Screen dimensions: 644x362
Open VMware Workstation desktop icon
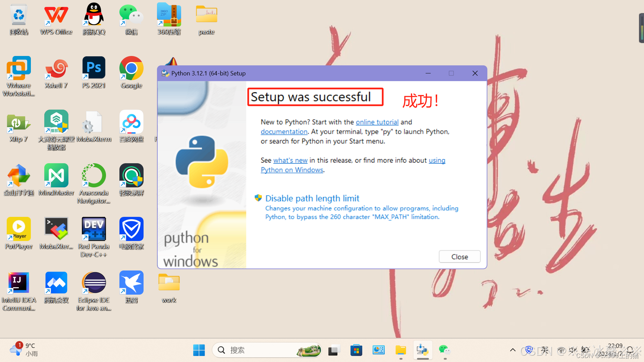point(19,68)
